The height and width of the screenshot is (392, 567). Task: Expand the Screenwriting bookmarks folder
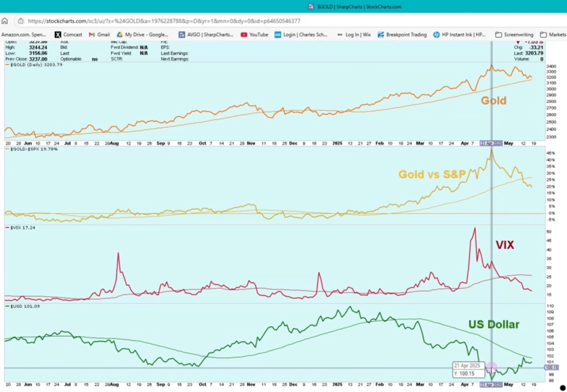point(514,34)
